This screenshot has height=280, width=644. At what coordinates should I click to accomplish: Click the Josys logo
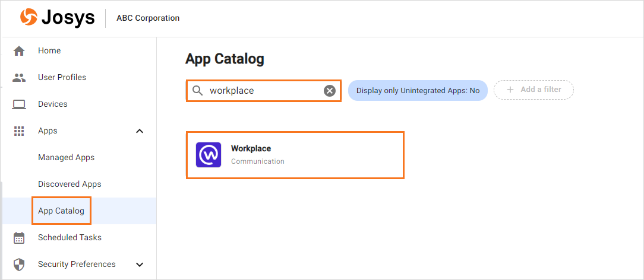click(x=58, y=18)
